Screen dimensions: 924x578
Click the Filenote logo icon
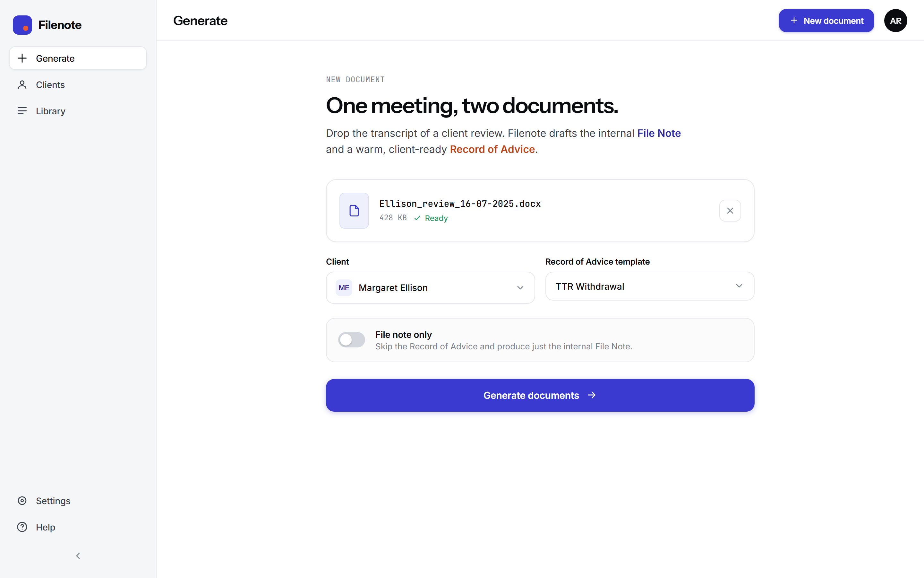pos(22,25)
